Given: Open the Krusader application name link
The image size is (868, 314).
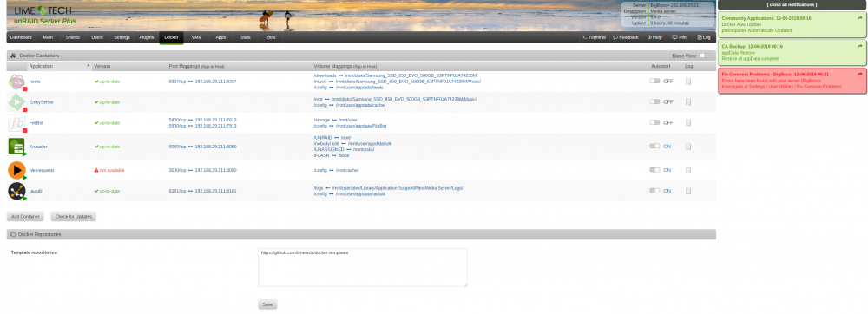Looking at the screenshot, I should pos(38,147).
